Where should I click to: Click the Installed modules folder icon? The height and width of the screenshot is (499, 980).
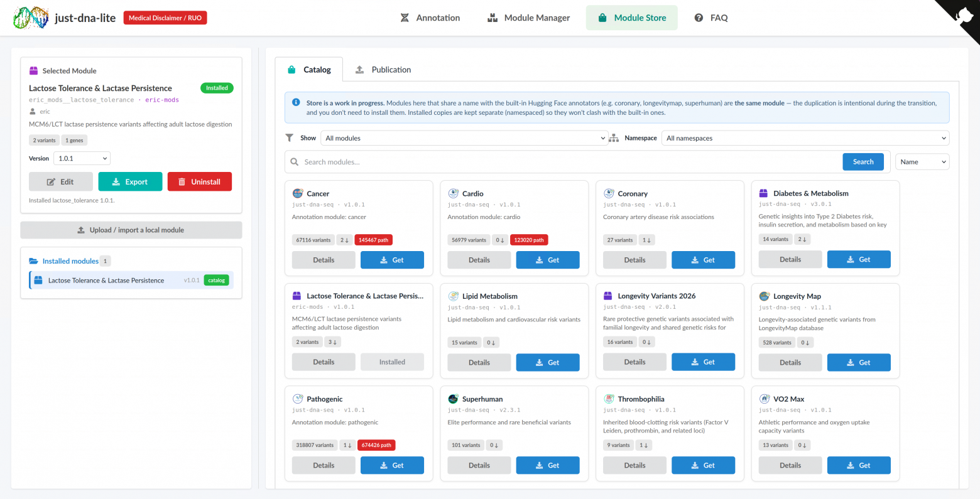click(34, 261)
